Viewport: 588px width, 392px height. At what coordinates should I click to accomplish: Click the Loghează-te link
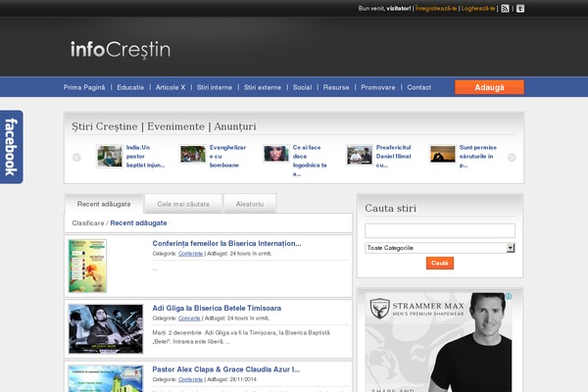pos(478,8)
